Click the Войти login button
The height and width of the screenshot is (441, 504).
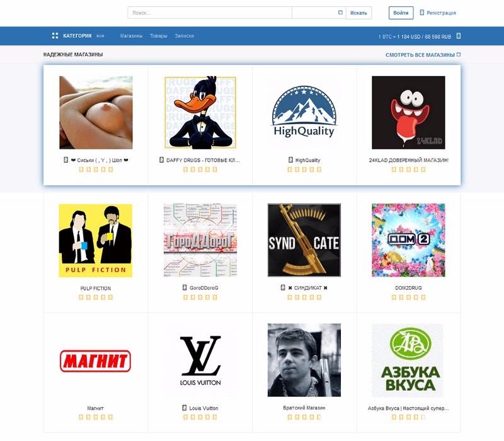pyautogui.click(x=401, y=13)
